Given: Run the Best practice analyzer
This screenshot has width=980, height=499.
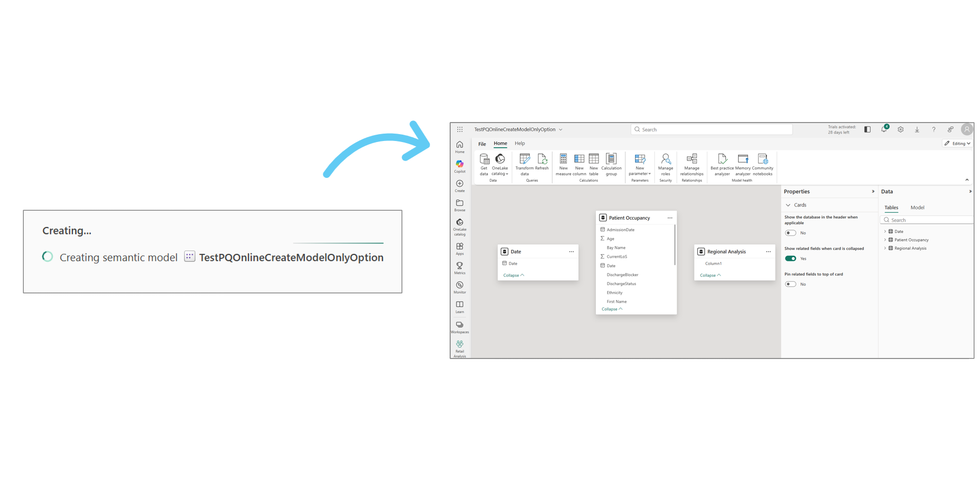Looking at the screenshot, I should pos(722,165).
